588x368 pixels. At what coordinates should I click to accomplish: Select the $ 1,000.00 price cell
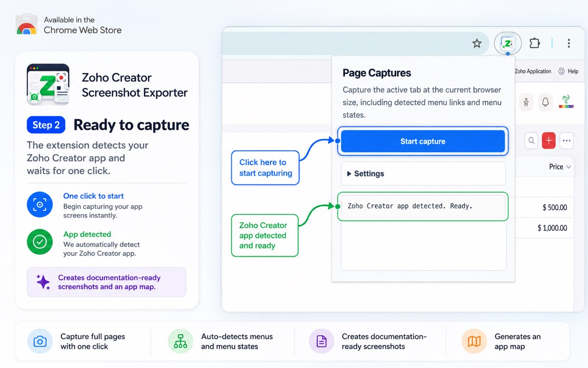(552, 228)
